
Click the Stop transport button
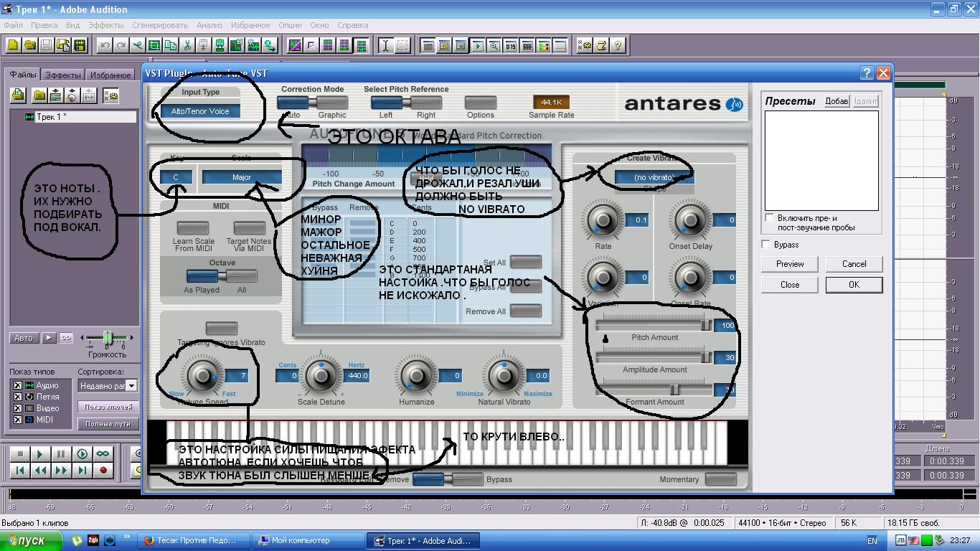[20, 454]
